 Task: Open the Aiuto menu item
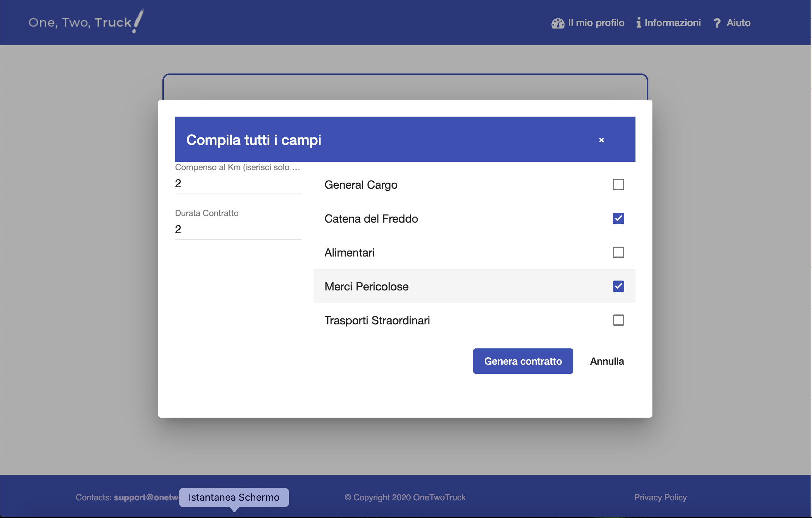pyautogui.click(x=738, y=23)
